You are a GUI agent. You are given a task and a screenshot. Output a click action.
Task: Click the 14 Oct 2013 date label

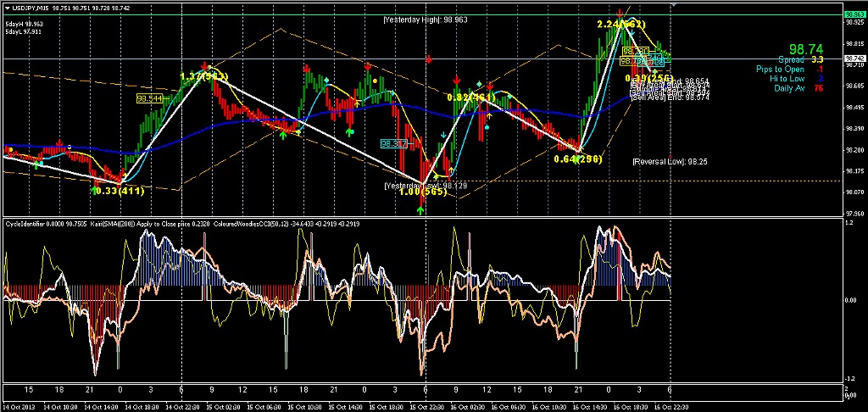[19, 406]
